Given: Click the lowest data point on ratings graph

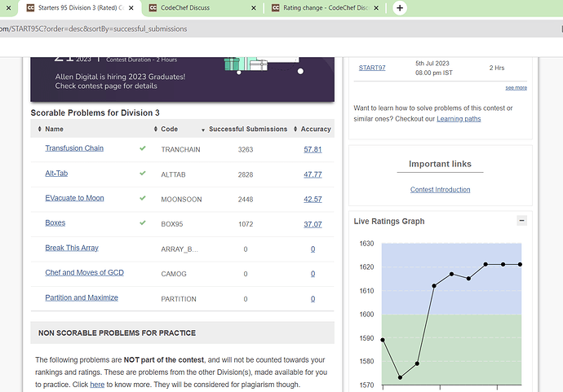Looking at the screenshot, I should click(400, 377).
